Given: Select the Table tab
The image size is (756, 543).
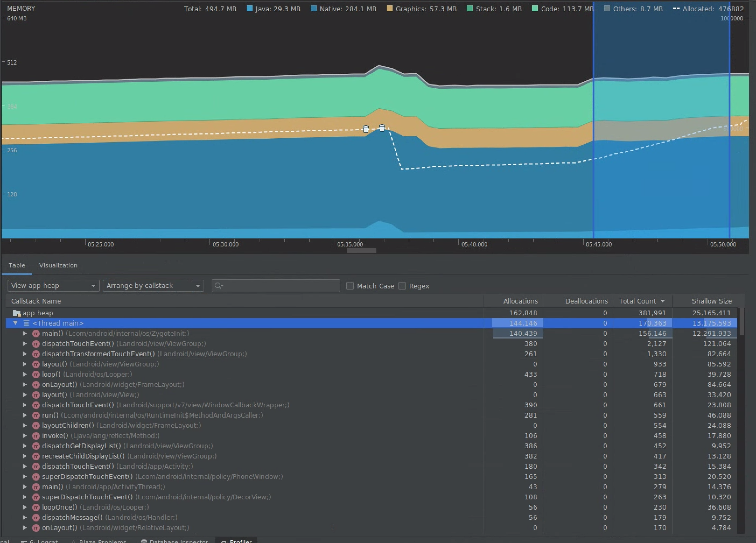Looking at the screenshot, I should [x=16, y=265].
